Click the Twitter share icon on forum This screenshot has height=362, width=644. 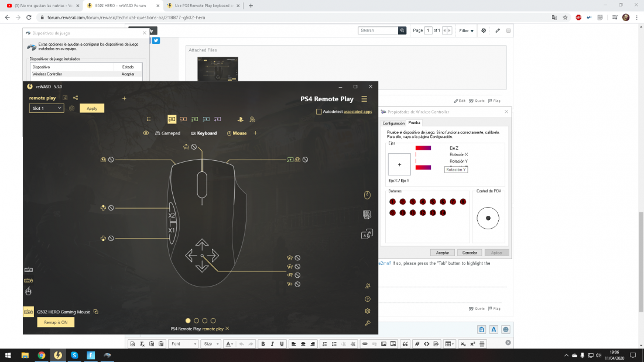[x=156, y=40]
